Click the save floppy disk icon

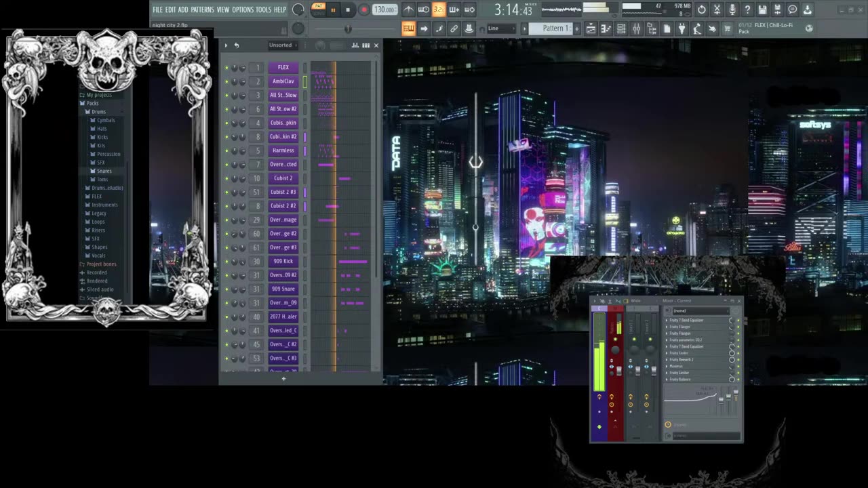(762, 9)
